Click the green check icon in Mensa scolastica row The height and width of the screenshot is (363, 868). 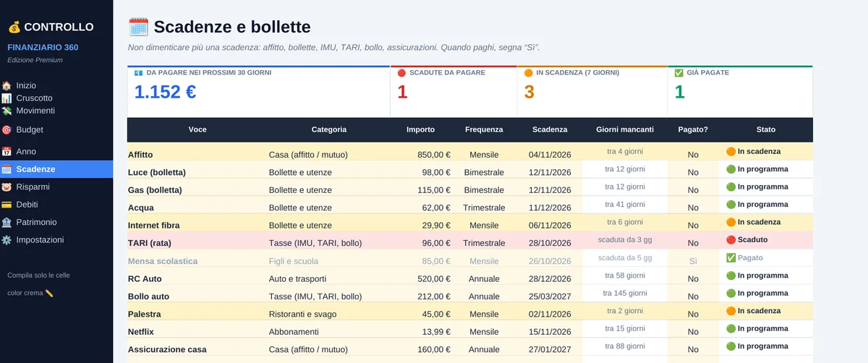(x=731, y=258)
